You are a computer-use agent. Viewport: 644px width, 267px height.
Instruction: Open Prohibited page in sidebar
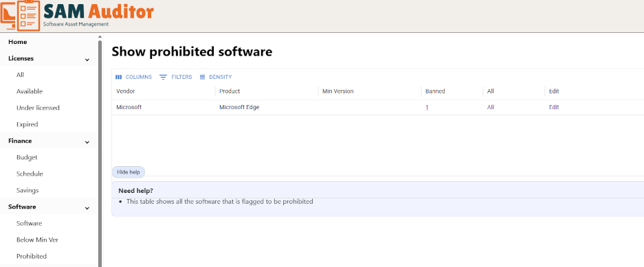(x=32, y=256)
